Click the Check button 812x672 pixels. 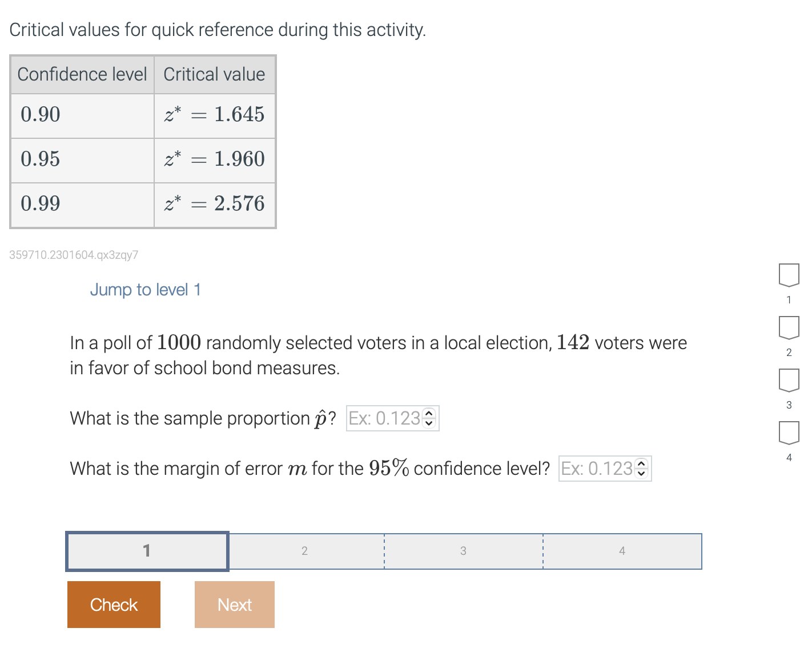click(114, 604)
